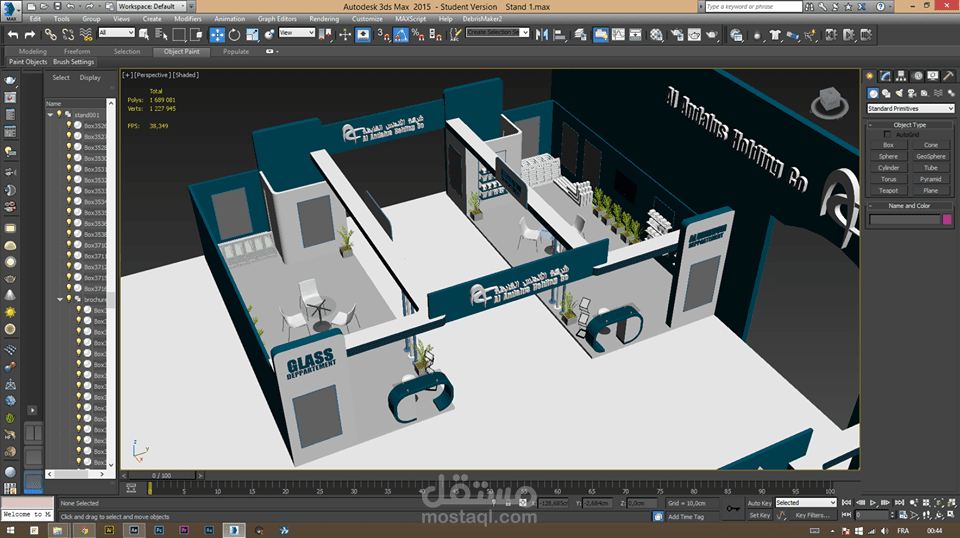
Task: Switch to the Freeform ribbon tab
Action: tap(77, 51)
